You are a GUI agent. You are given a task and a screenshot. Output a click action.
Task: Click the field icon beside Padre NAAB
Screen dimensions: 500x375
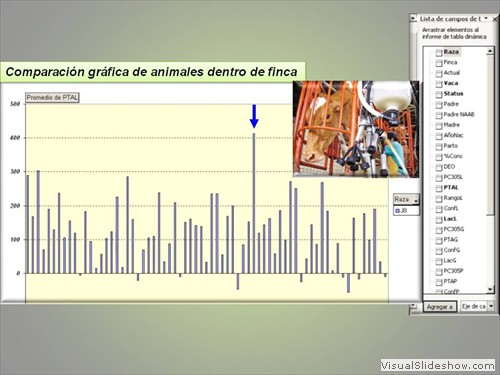coord(439,115)
